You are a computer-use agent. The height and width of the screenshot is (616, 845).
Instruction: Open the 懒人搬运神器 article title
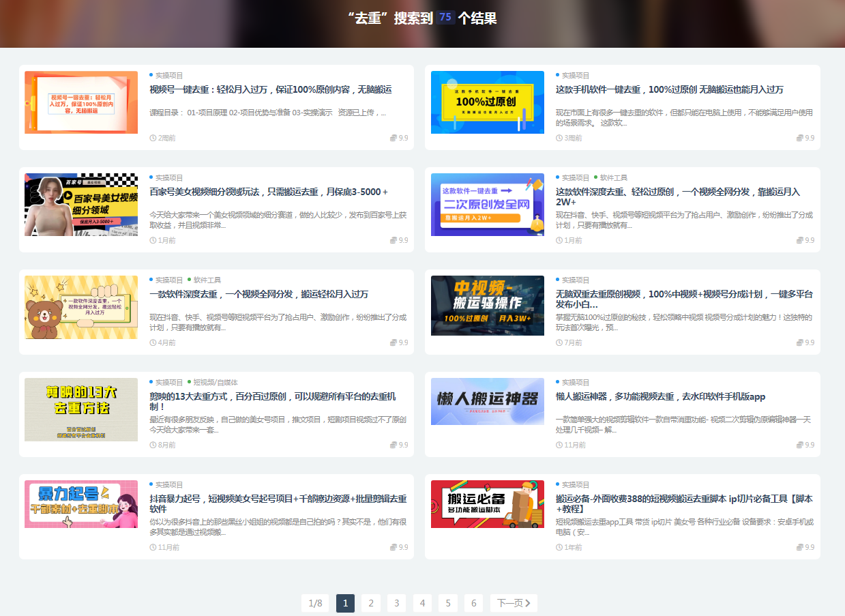pos(660,396)
